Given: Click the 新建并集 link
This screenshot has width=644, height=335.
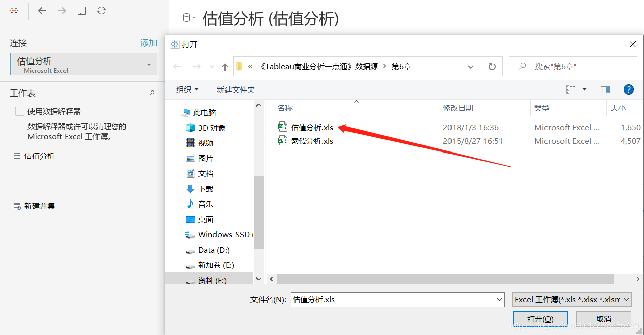Looking at the screenshot, I should (x=40, y=206).
